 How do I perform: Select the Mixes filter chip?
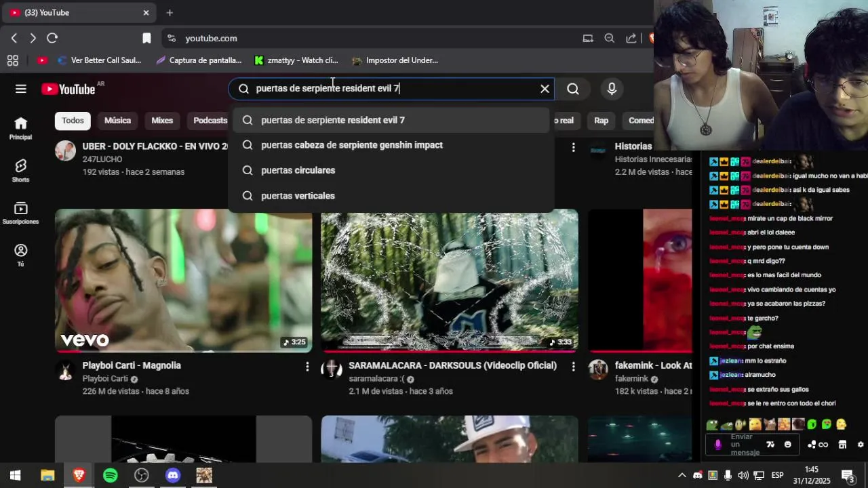point(162,121)
